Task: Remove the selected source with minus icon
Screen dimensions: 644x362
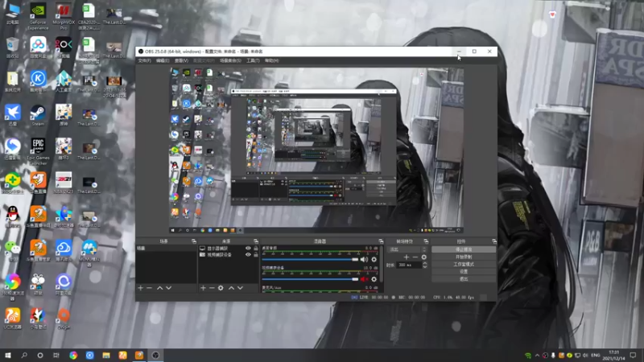Action: tap(212, 288)
